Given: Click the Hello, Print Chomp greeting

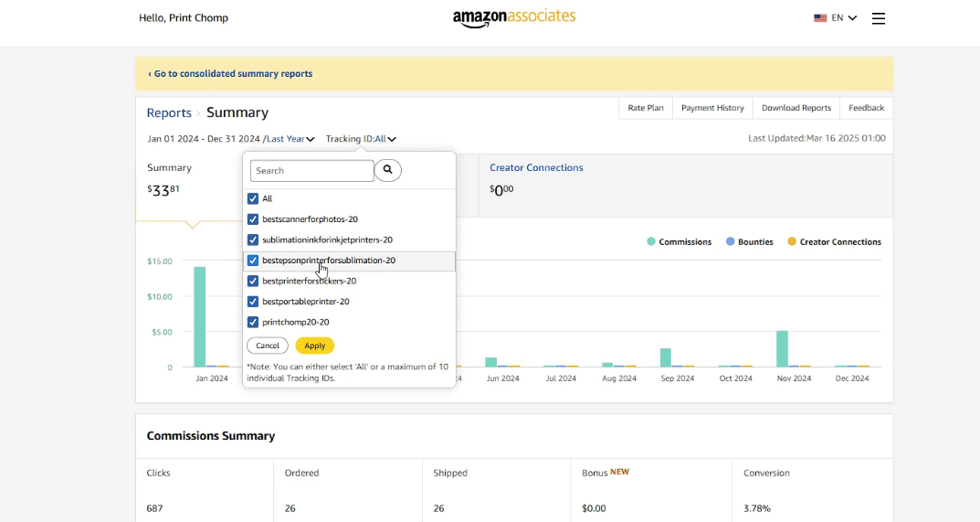Looking at the screenshot, I should click(x=184, y=18).
